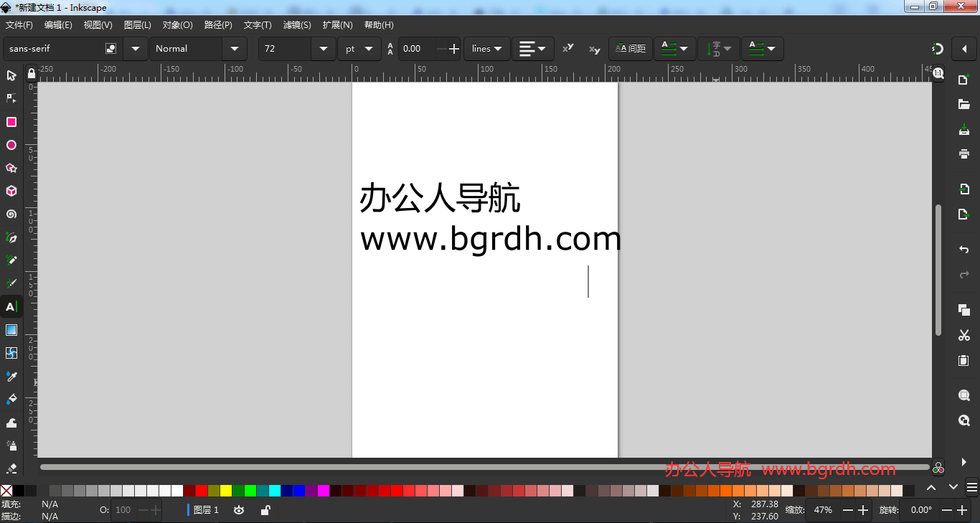Open the 路径 menu

(x=218, y=24)
